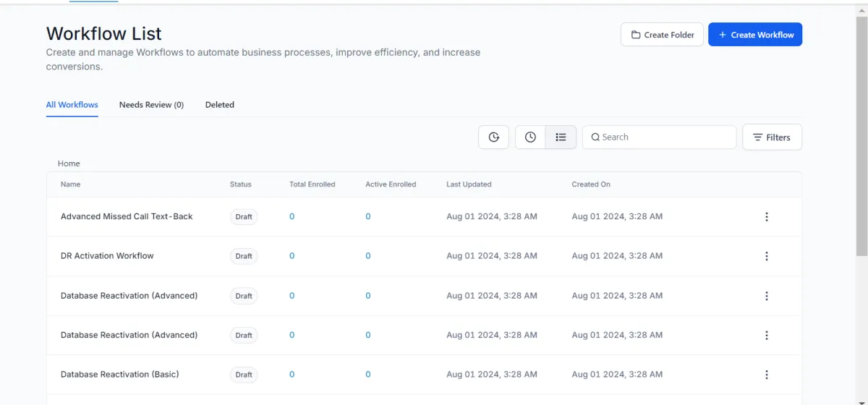Click Total Enrolled count for Database Reactivation (Basic)
The height and width of the screenshot is (405, 868).
pos(292,375)
